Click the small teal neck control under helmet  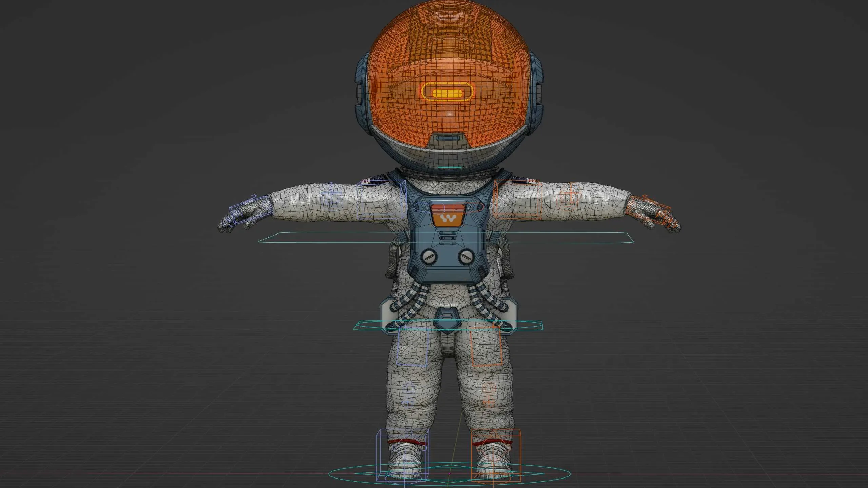click(449, 167)
